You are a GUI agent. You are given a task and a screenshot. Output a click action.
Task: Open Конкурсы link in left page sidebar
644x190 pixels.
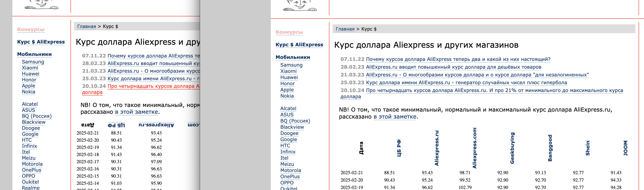click(x=31, y=29)
